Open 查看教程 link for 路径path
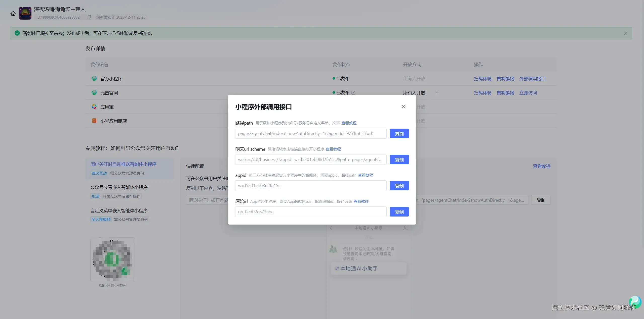Viewport: 644px width, 319px height. (x=349, y=123)
